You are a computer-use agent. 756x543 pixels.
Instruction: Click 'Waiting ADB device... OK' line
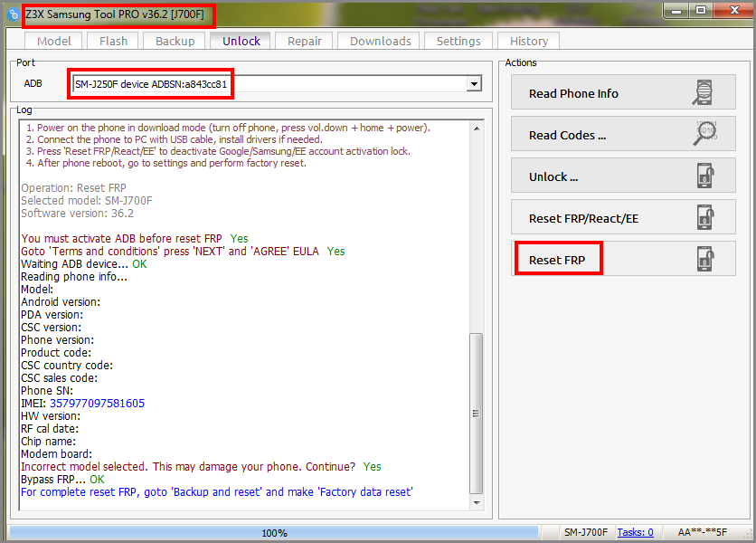point(84,264)
